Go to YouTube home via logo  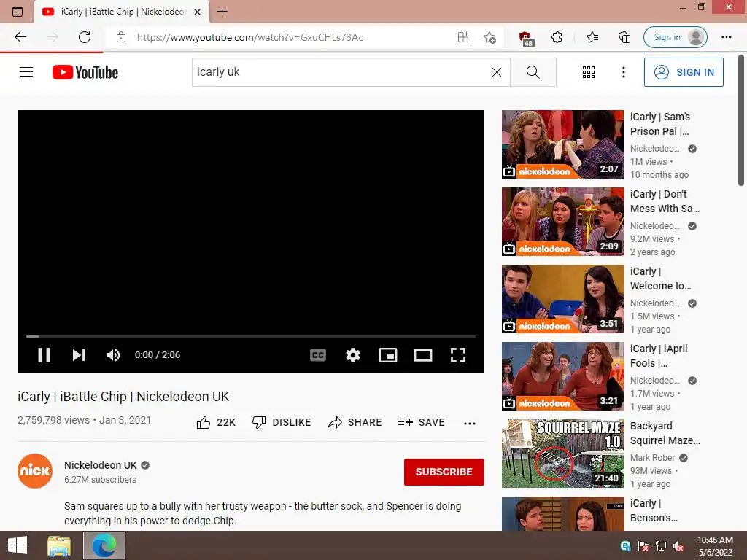[85, 72]
